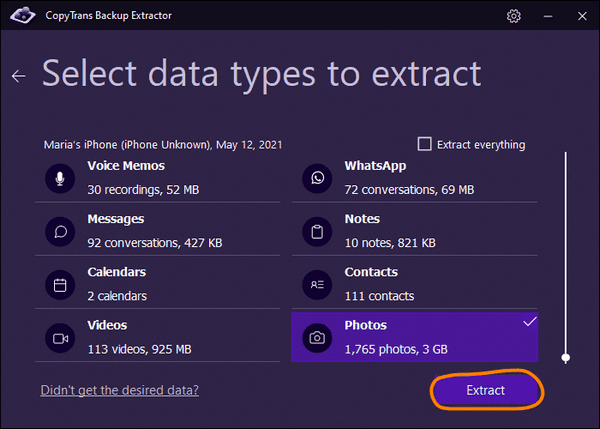
Task: Click "113 videos, 925 MB" text
Action: (139, 349)
